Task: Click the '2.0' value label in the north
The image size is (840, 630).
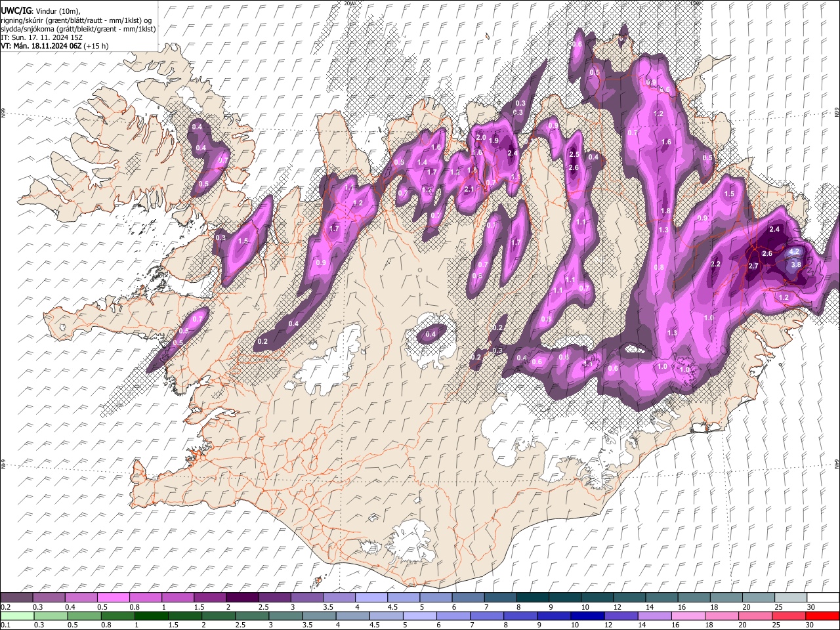Action: coord(481,137)
